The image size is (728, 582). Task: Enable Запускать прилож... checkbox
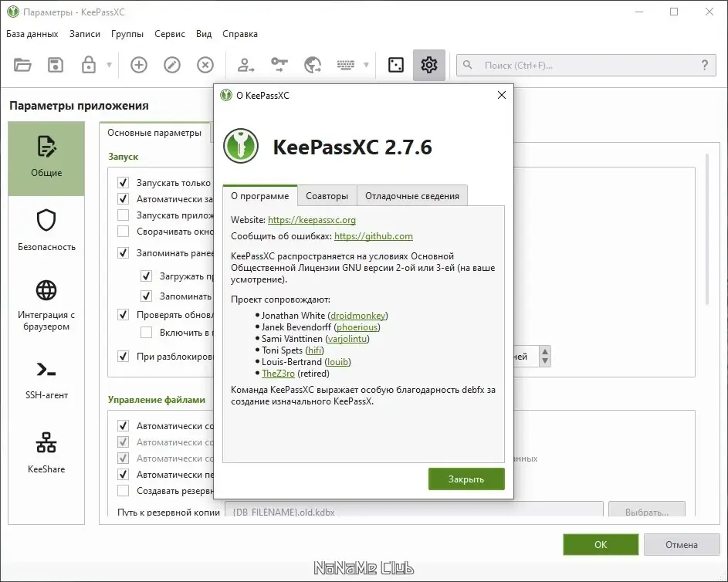click(123, 215)
